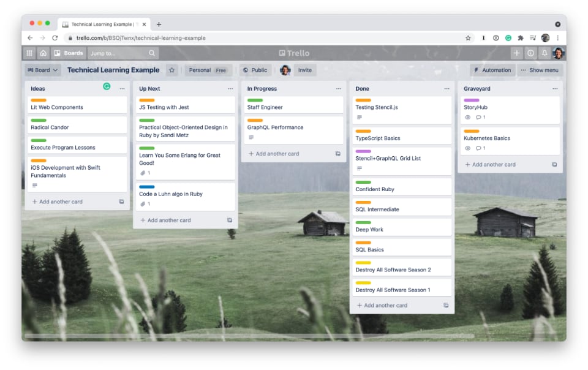Star the Technical Learning Example board
This screenshot has height=370, width=588.
click(x=171, y=70)
